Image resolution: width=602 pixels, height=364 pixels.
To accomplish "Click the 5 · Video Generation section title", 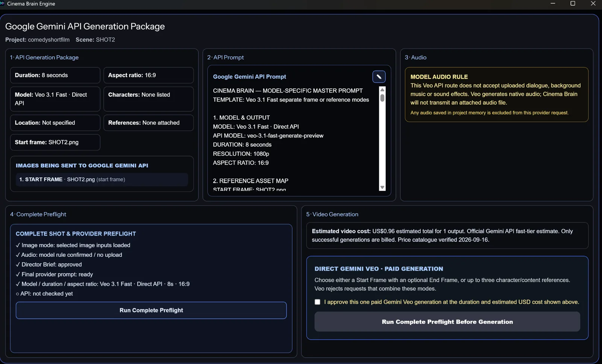I will pos(332,214).
